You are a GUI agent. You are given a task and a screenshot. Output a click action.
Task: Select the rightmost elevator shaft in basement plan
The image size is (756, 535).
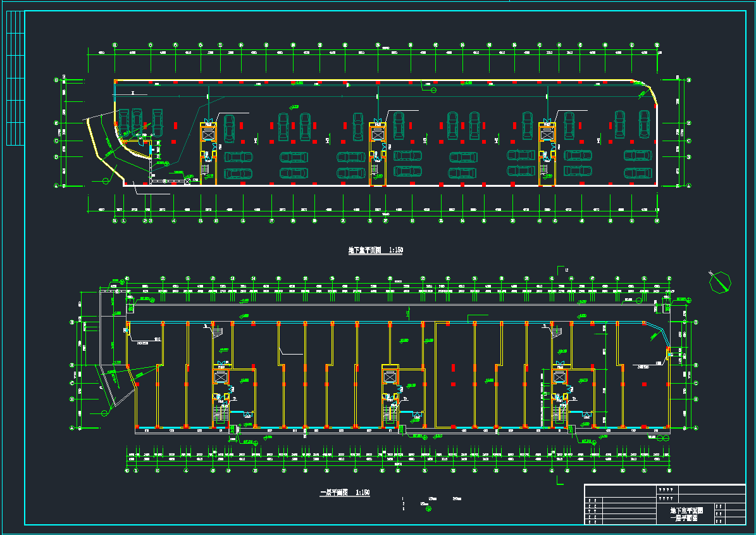coord(547,134)
